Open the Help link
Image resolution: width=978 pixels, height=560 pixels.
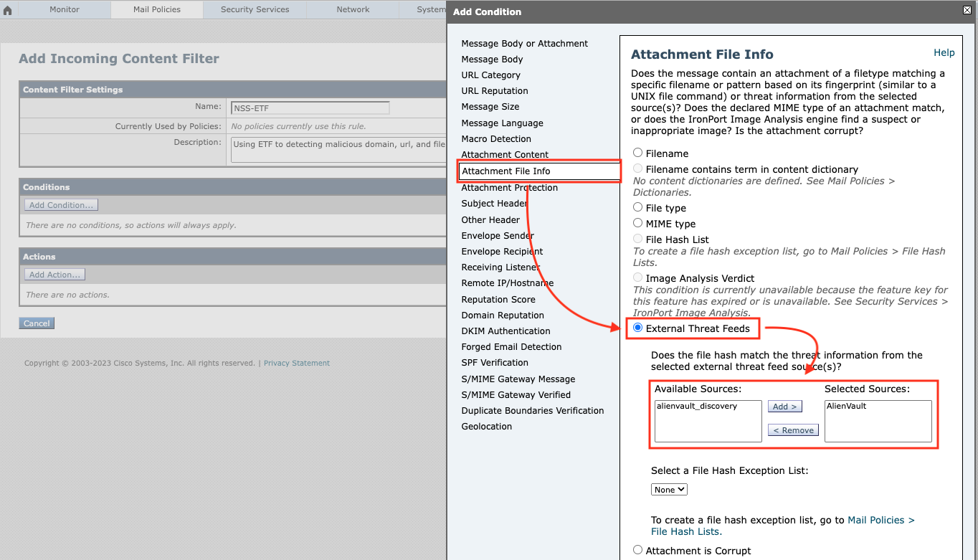[944, 52]
